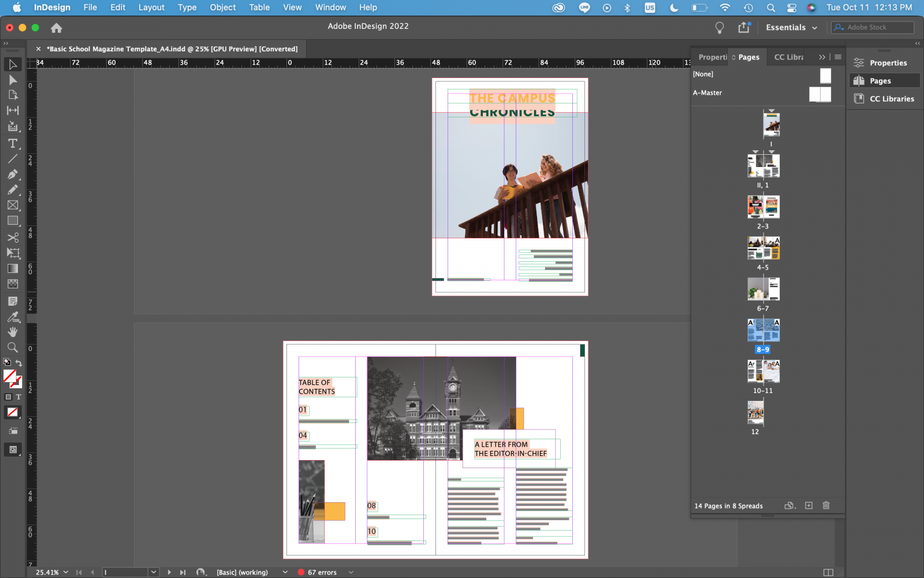The image size is (924, 578).
Task: Switch to the CC Libraries panel tab
Action: pyautogui.click(x=788, y=57)
